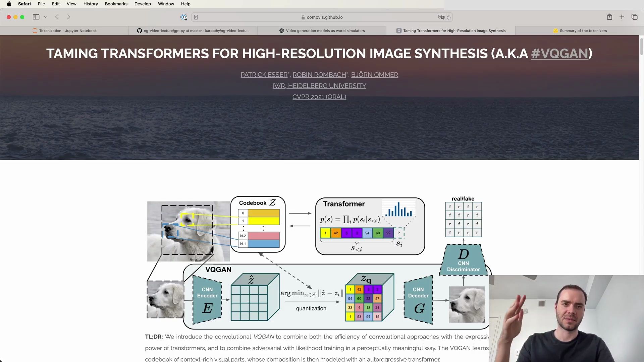Show the tab overview

pyautogui.click(x=634, y=17)
